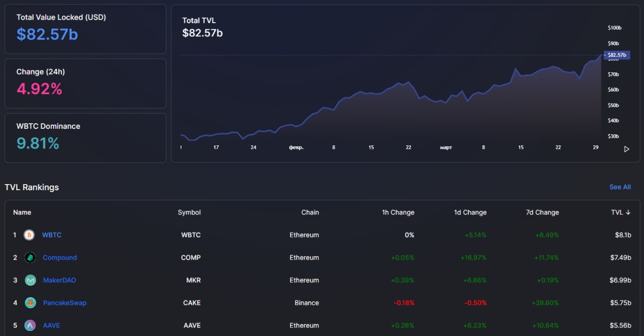This screenshot has width=644, height=336.
Task: Click WBTC's 0% 1h change cell
Action: tap(410, 235)
